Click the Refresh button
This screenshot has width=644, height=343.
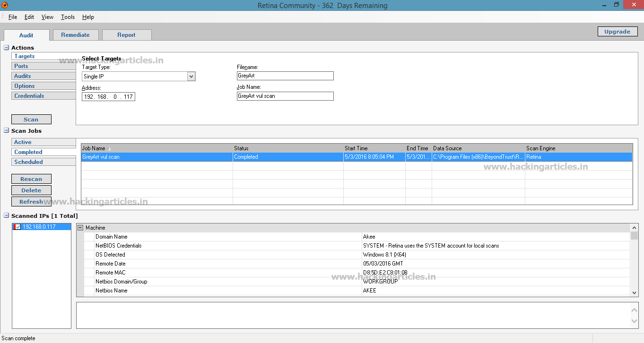[x=31, y=202]
